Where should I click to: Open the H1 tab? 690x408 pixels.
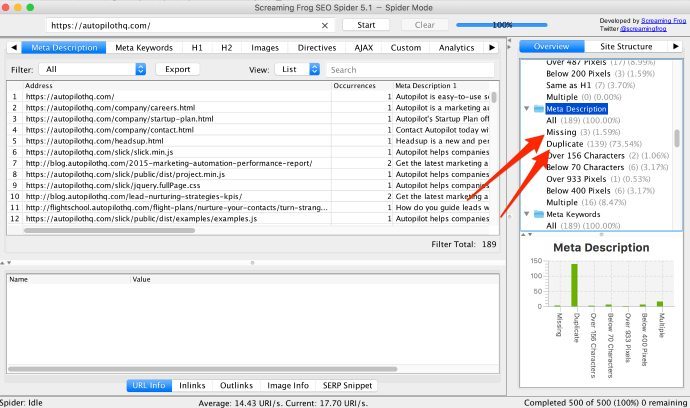pyautogui.click(x=197, y=48)
